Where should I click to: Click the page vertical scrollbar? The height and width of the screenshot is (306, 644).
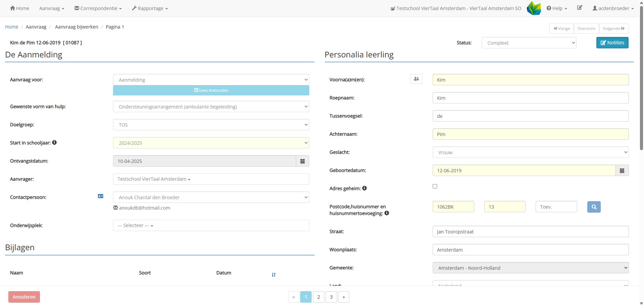641,77
